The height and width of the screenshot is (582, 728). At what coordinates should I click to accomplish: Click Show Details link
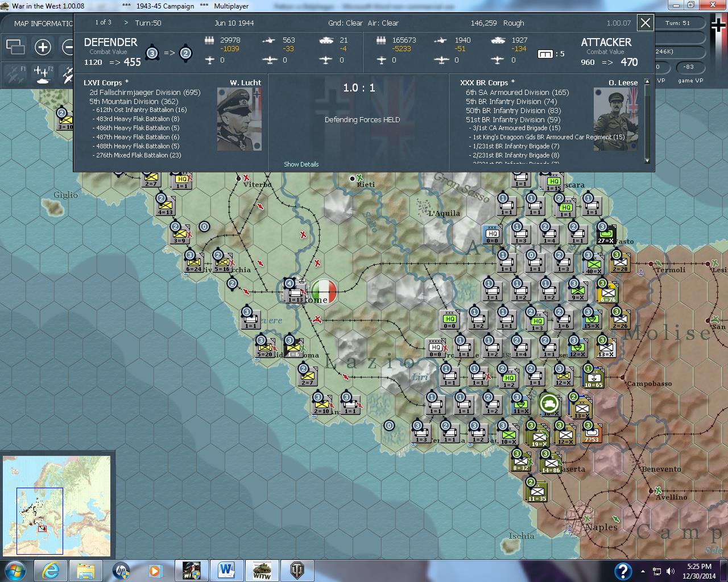[x=301, y=164]
